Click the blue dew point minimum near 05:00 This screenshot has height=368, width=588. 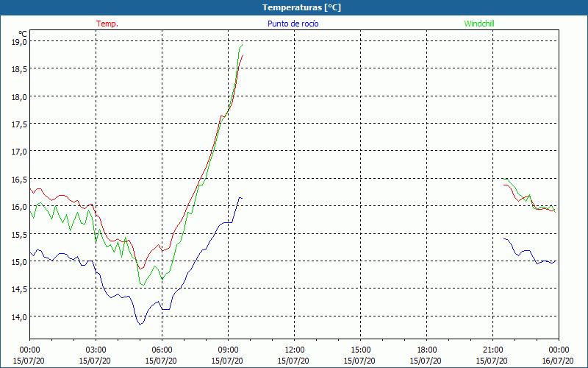(x=140, y=325)
